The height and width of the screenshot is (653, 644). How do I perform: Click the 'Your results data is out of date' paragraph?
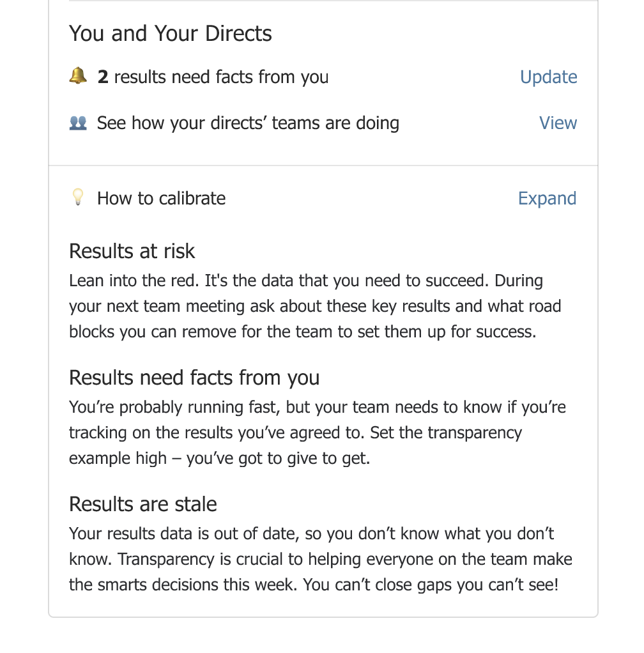[x=321, y=559]
